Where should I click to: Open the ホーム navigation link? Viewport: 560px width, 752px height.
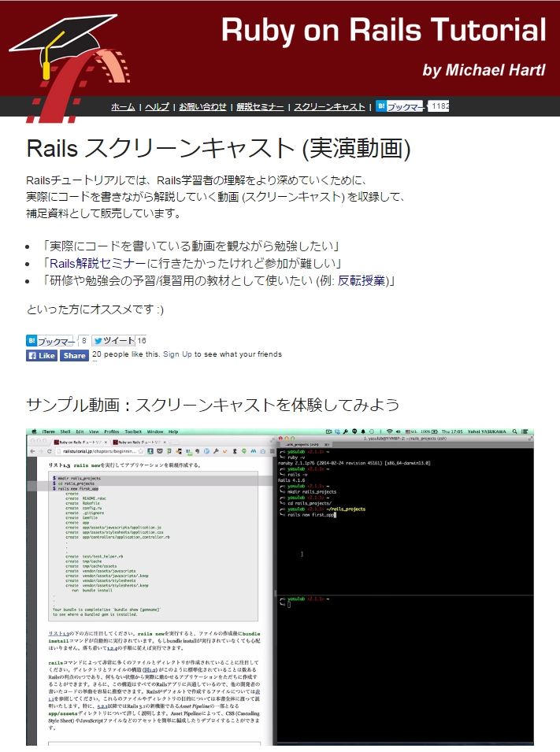[123, 106]
